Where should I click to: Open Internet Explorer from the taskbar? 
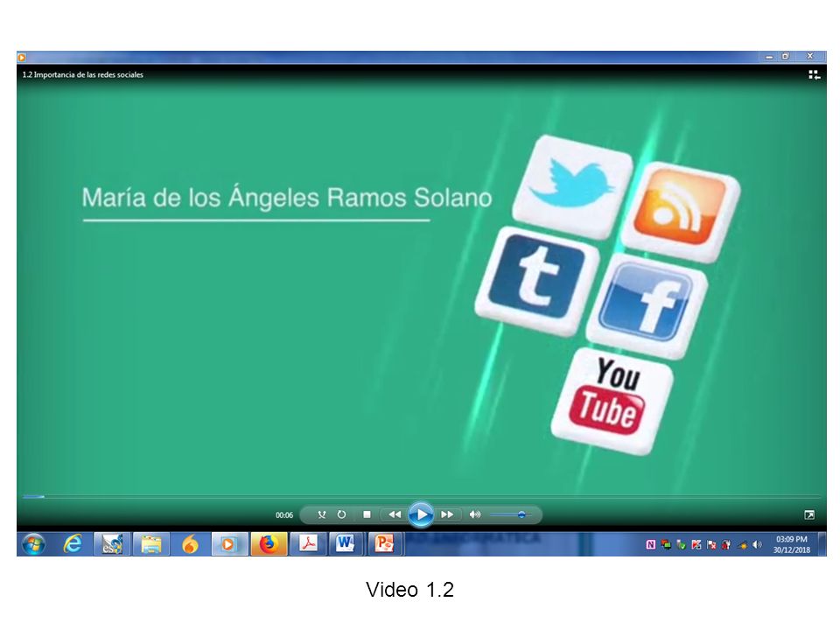[73, 544]
